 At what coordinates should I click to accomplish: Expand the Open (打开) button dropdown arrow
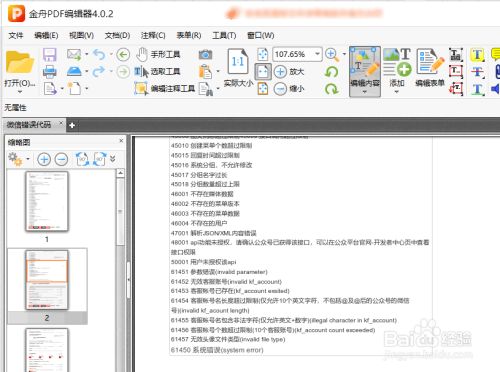pyautogui.click(x=19, y=92)
